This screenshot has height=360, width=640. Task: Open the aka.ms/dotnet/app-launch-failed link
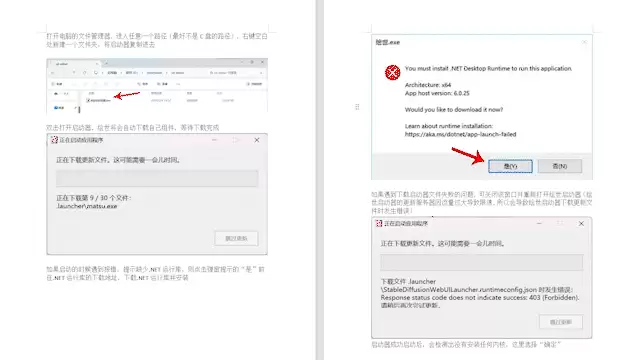(x=460, y=134)
